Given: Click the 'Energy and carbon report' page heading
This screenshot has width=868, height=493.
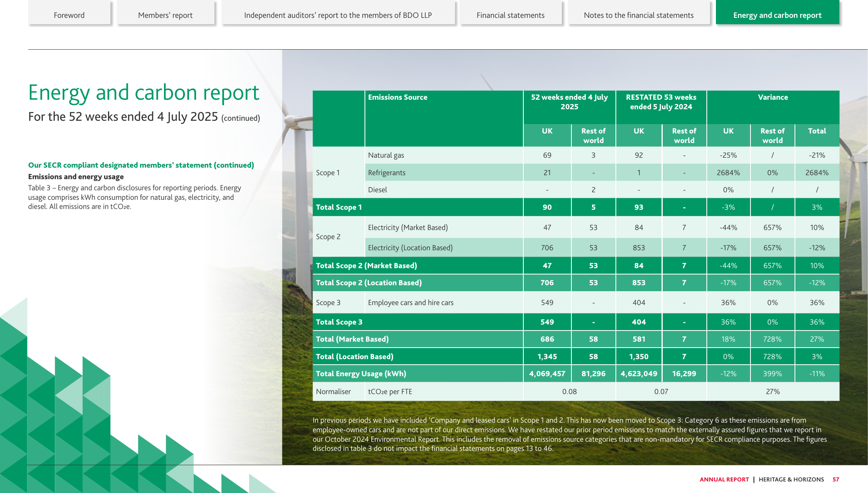Looking at the screenshot, I should tap(144, 93).
